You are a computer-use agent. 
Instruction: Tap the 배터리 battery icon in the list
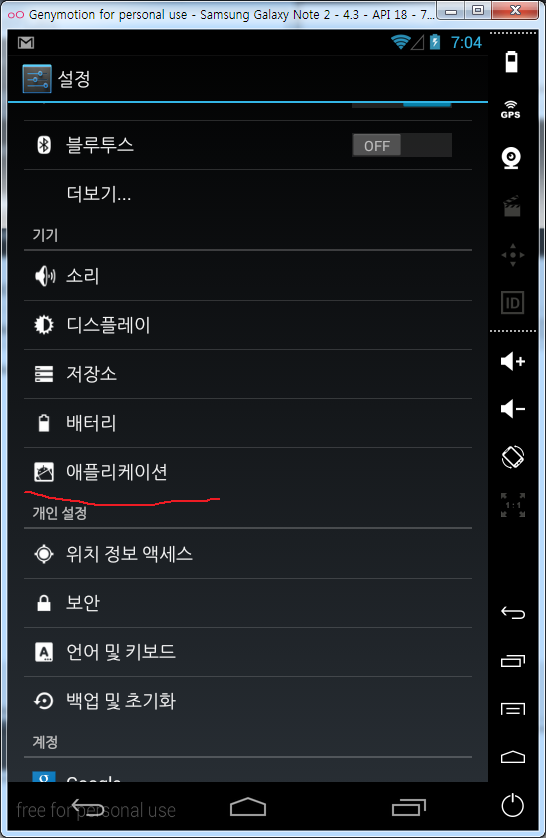[44, 423]
